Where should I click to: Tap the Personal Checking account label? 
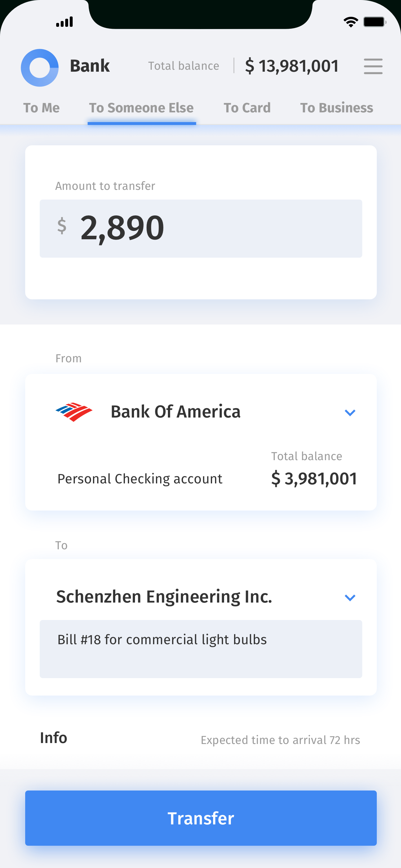pos(140,479)
